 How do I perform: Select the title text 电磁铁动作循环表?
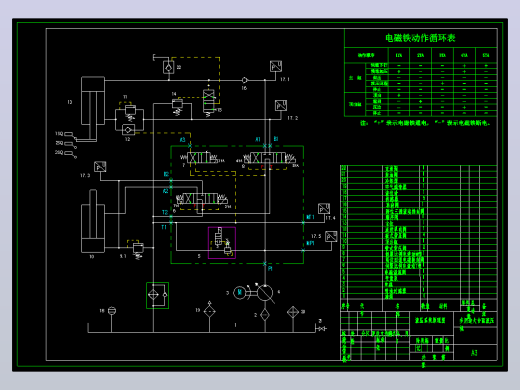tap(420, 38)
